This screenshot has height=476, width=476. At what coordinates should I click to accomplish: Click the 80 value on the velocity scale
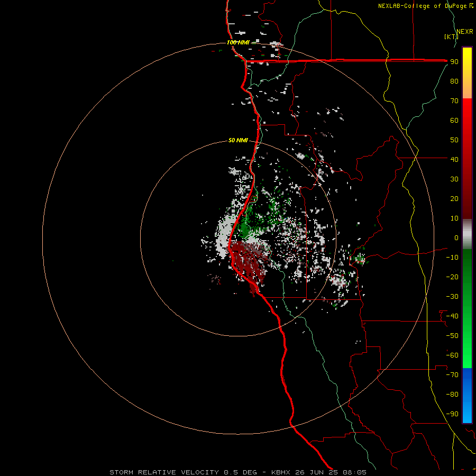(454, 81)
